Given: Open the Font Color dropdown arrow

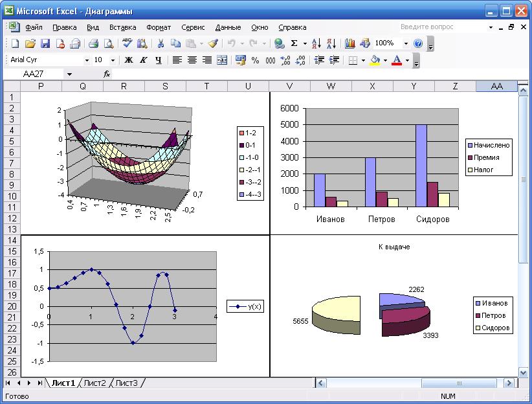Looking at the screenshot, I should point(408,60).
